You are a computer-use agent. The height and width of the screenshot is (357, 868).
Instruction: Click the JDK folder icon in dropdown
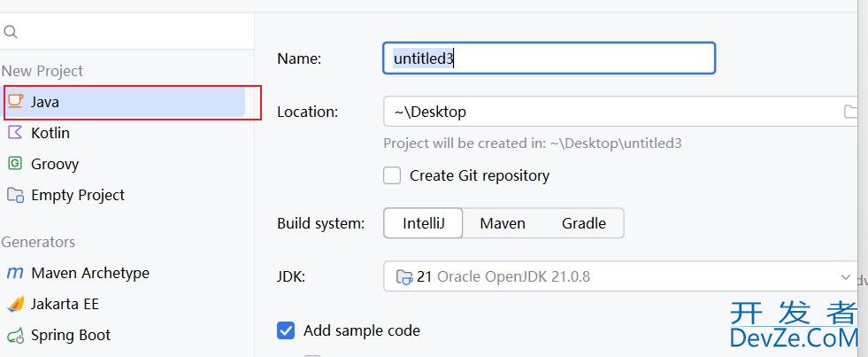404,276
